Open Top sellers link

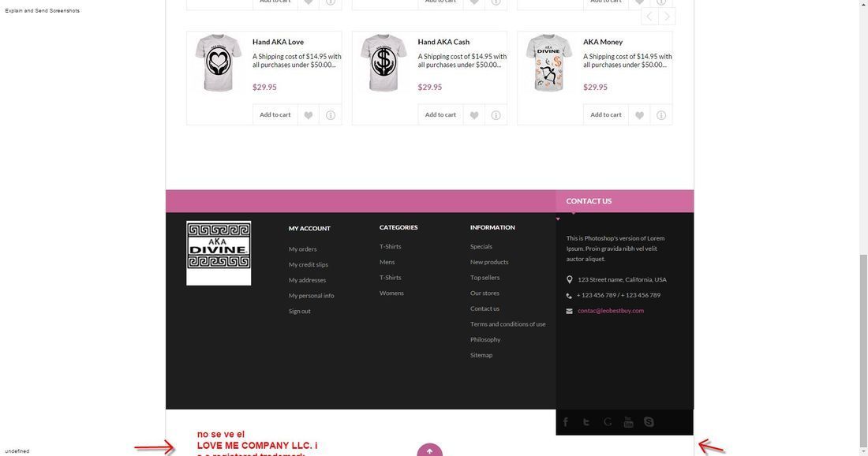coord(485,278)
